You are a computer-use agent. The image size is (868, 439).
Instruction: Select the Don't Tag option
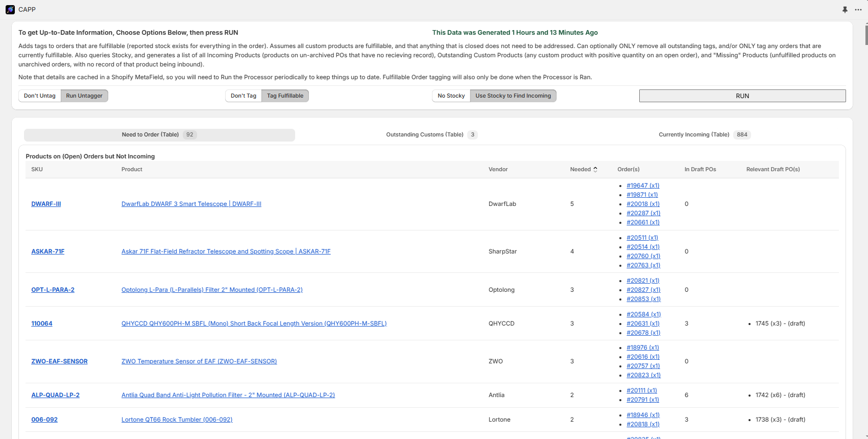click(244, 96)
